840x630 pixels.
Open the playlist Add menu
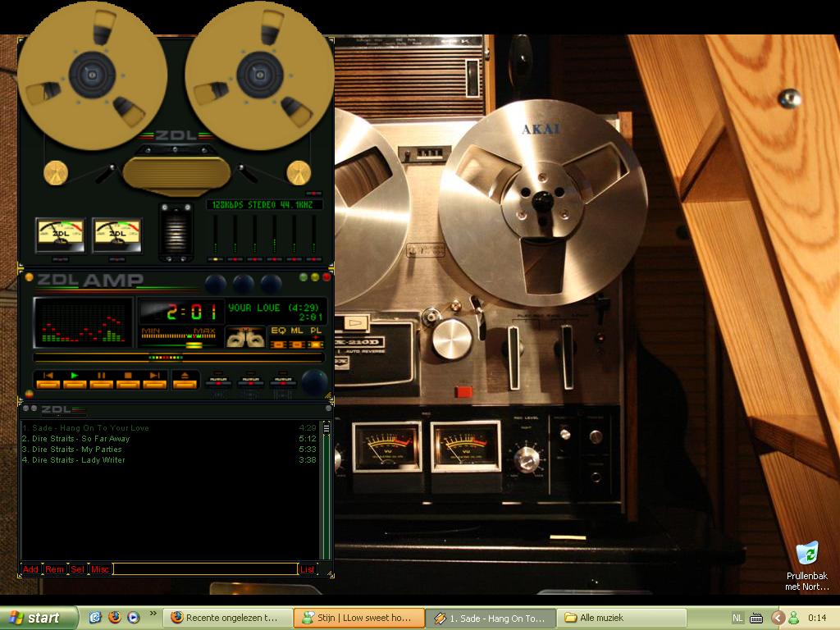coord(30,569)
